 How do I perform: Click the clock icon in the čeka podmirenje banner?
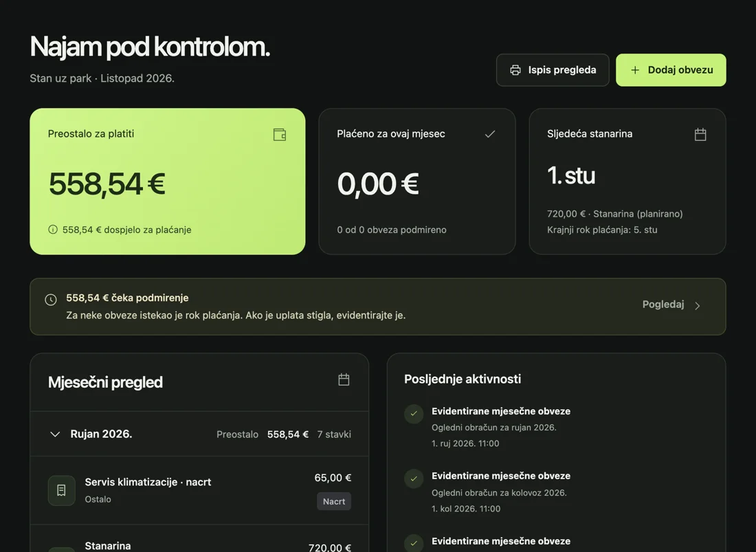coord(51,300)
